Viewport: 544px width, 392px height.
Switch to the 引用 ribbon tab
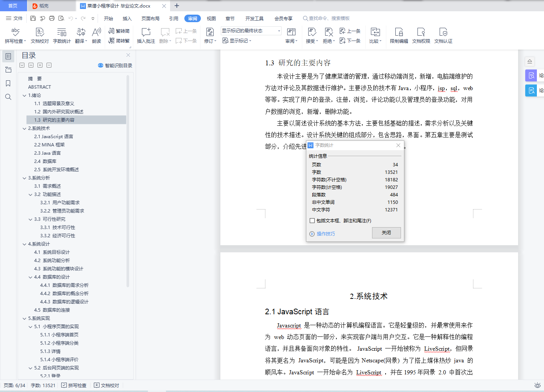[173, 18]
